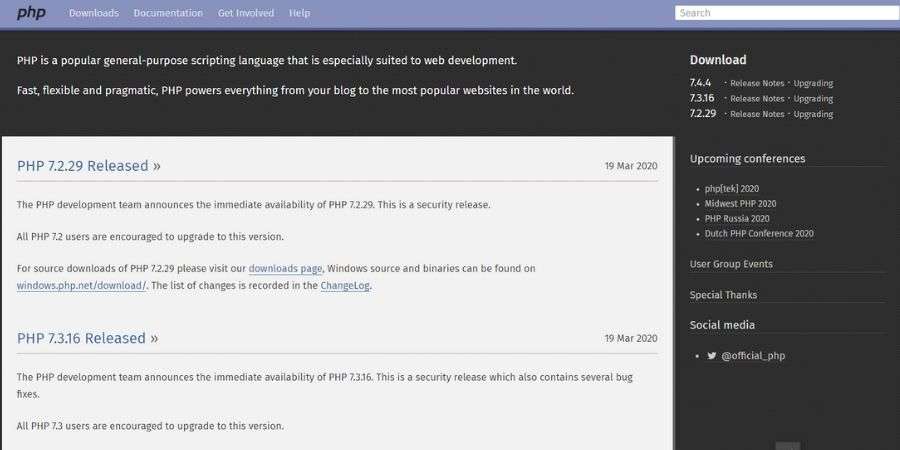900x450 pixels.
Task: Focus the Search input field
Action: coord(787,13)
